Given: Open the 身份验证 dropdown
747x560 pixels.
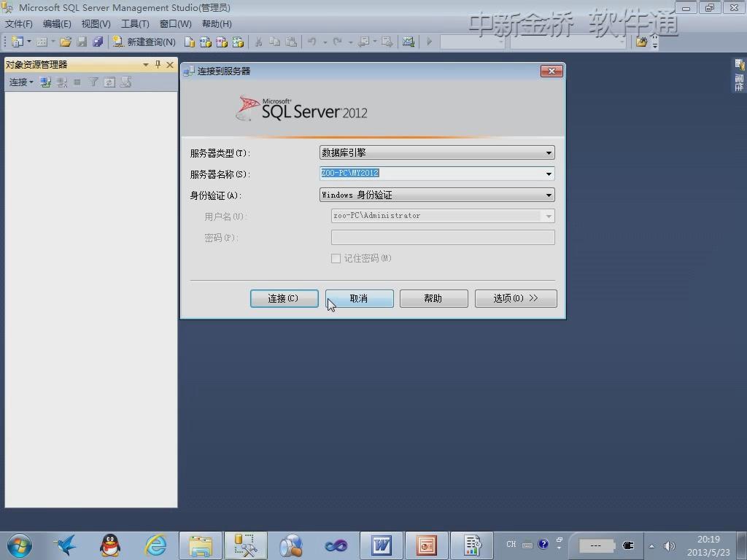Looking at the screenshot, I should click(x=437, y=195).
